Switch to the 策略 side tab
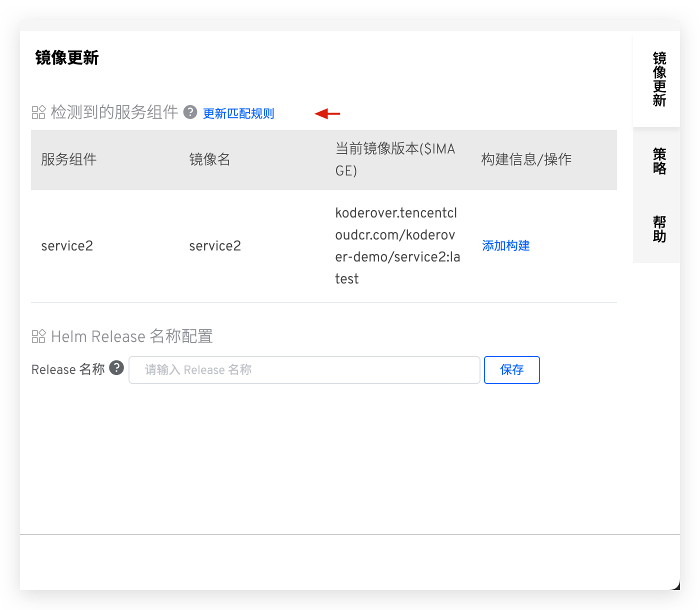This screenshot has width=700, height=610. pos(659,161)
